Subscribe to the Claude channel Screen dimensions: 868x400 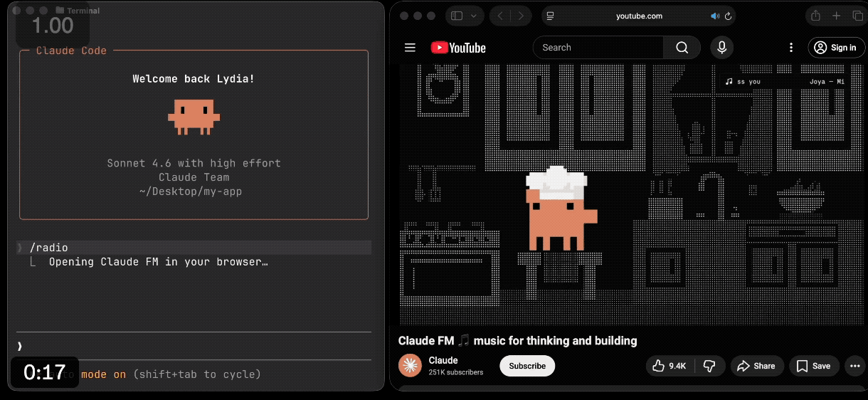coord(527,366)
